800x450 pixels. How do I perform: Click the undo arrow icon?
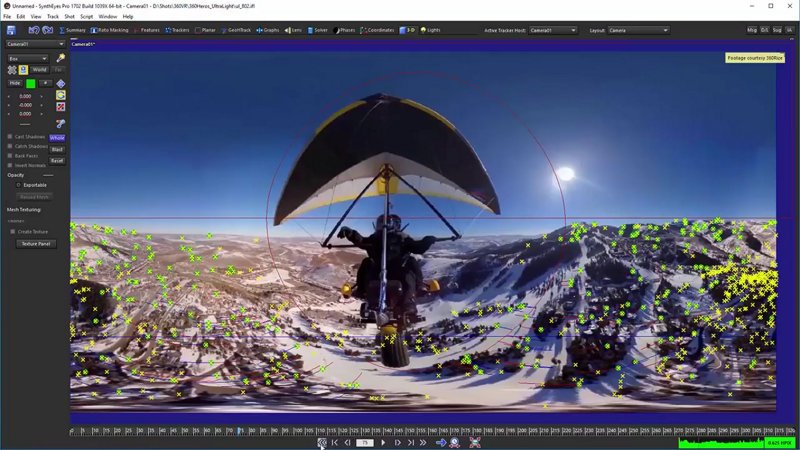[x=33, y=30]
